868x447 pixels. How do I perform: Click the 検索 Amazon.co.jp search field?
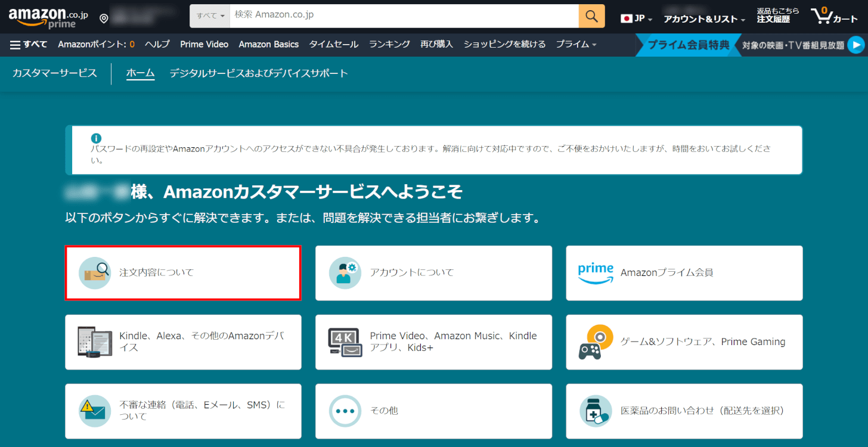click(x=404, y=16)
